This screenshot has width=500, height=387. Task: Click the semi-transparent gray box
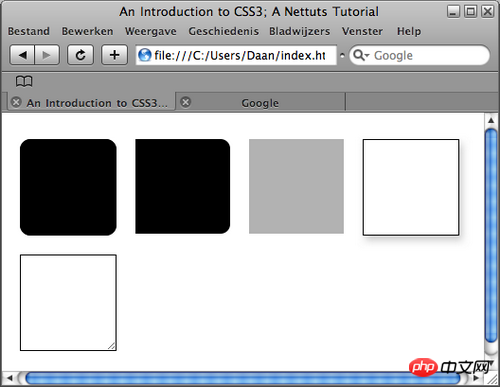pyautogui.click(x=296, y=186)
